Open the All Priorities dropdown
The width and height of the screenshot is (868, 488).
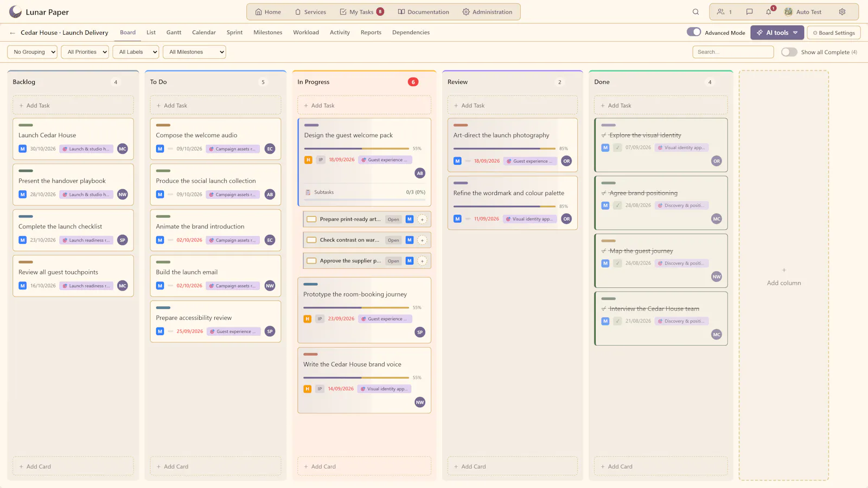coord(85,52)
